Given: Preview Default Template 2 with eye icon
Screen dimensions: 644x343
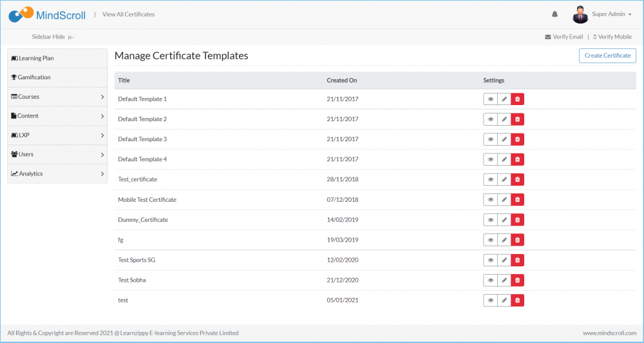Looking at the screenshot, I should tap(490, 119).
